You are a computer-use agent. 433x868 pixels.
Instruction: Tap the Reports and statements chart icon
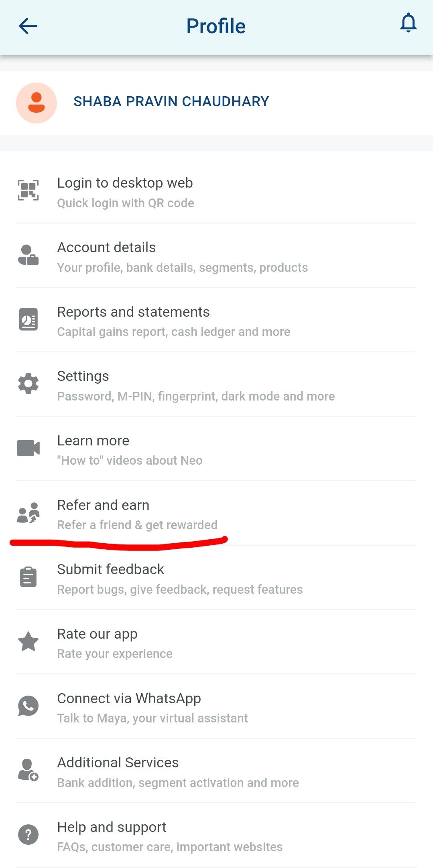pos(28,320)
